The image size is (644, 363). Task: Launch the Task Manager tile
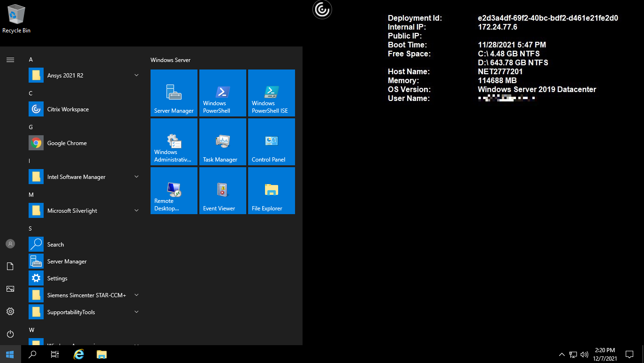point(223,142)
